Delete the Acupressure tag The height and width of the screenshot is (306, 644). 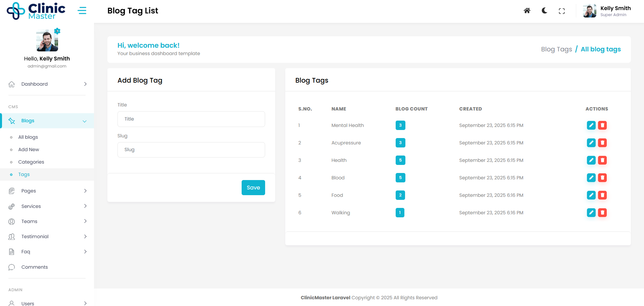pyautogui.click(x=602, y=143)
